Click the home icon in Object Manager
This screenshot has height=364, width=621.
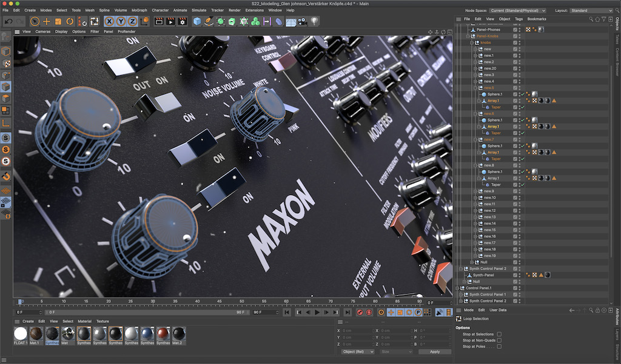pos(597,19)
